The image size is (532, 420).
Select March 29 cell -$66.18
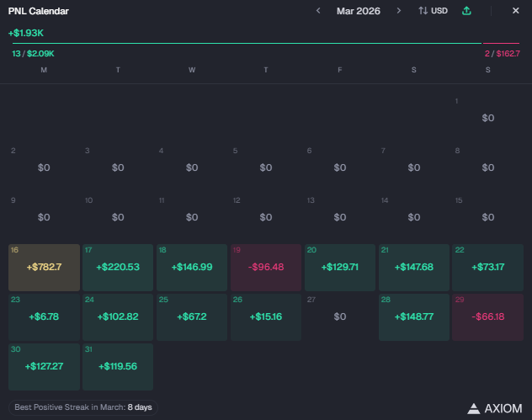pos(488,317)
